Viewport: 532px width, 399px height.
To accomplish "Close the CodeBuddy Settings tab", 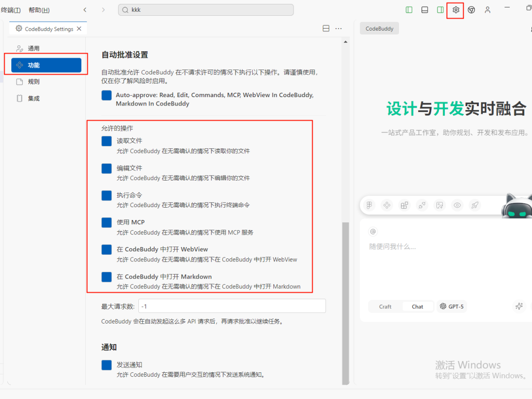I will (x=79, y=29).
